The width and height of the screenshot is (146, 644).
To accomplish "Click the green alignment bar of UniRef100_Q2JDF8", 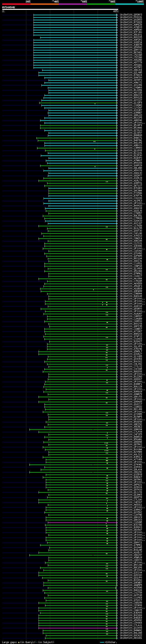I will point(78,103).
